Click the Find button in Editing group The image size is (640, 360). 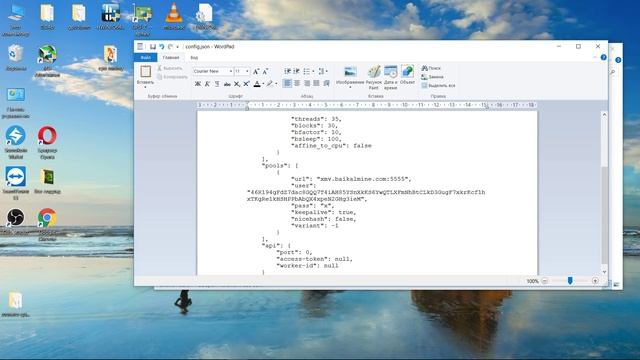click(x=431, y=68)
